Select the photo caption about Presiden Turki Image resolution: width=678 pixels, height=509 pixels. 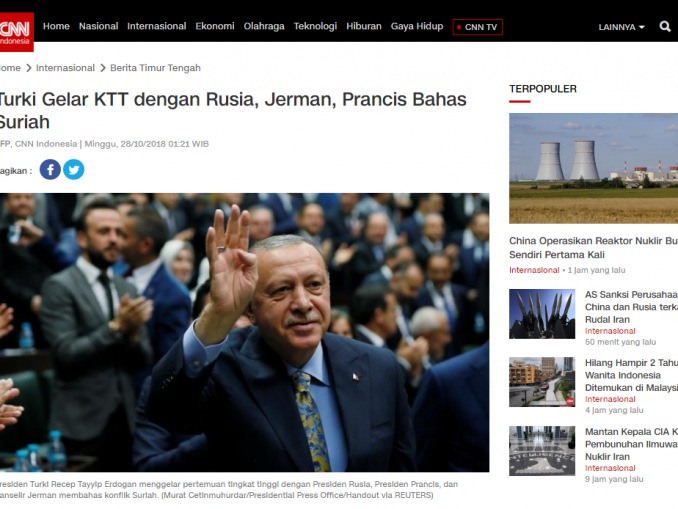(x=229, y=490)
